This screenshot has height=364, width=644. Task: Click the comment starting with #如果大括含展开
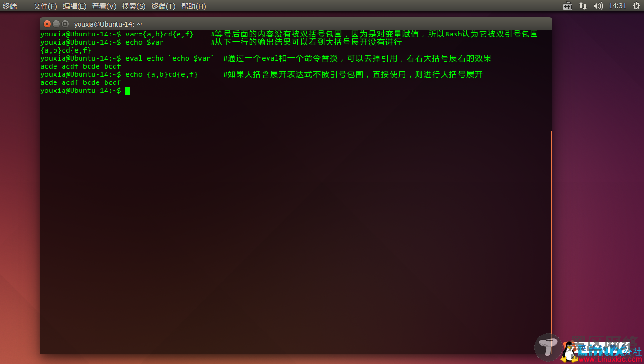click(353, 74)
